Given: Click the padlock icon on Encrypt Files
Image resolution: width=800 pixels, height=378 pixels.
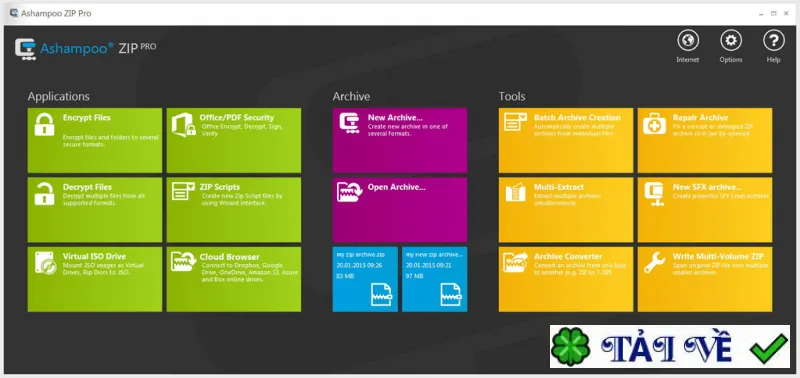Looking at the screenshot, I should point(44,124).
